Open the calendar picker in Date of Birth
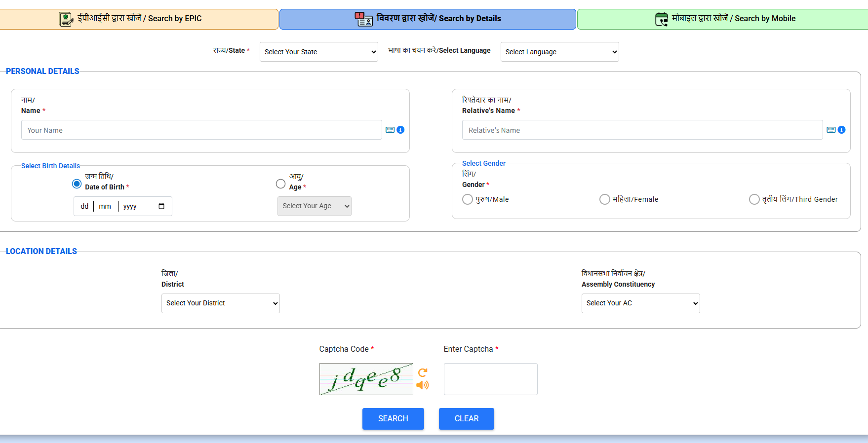This screenshot has height=443, width=868. click(161, 206)
